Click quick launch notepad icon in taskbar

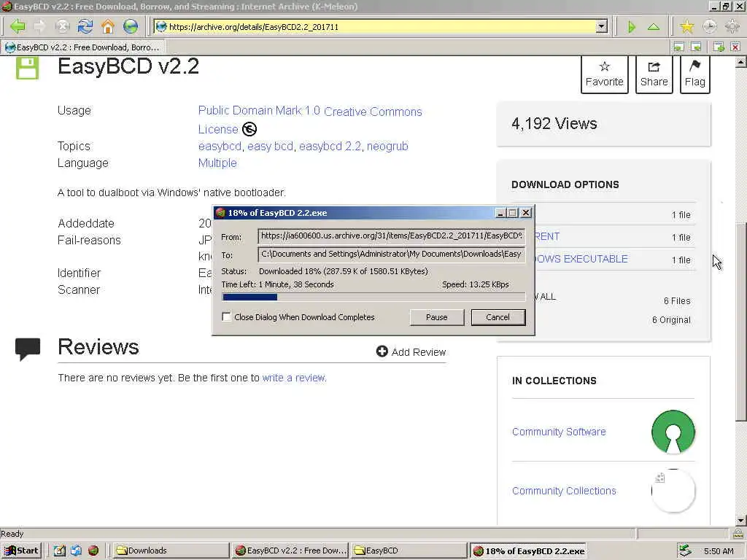[x=59, y=551]
